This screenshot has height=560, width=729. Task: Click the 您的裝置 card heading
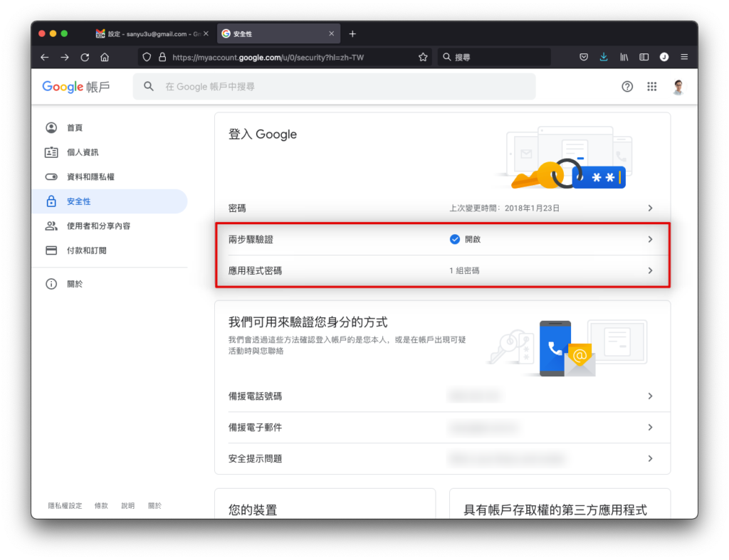[253, 509]
